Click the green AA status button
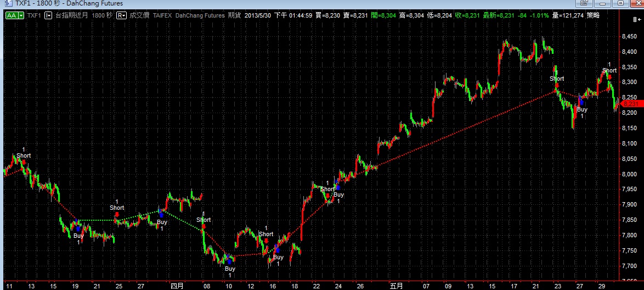This screenshot has height=290, width=644. [x=12, y=15]
